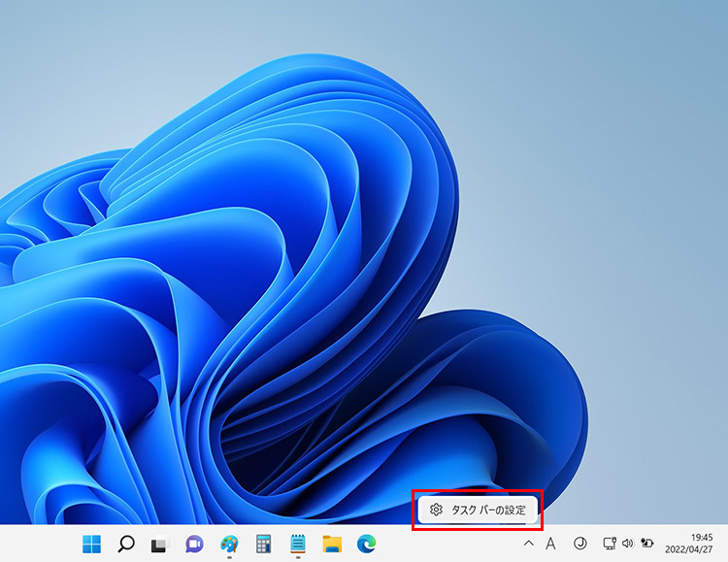728x562 pixels.
Task: Open Task View from the taskbar
Action: pos(159,544)
